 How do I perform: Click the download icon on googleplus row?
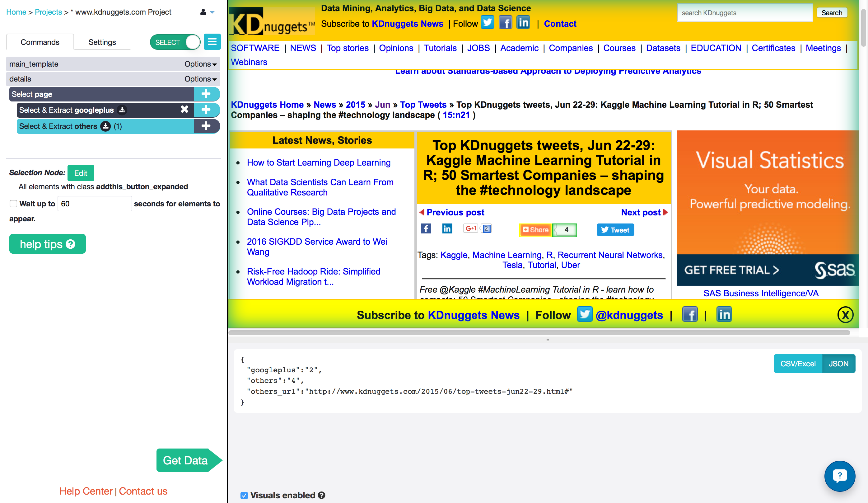click(x=123, y=110)
